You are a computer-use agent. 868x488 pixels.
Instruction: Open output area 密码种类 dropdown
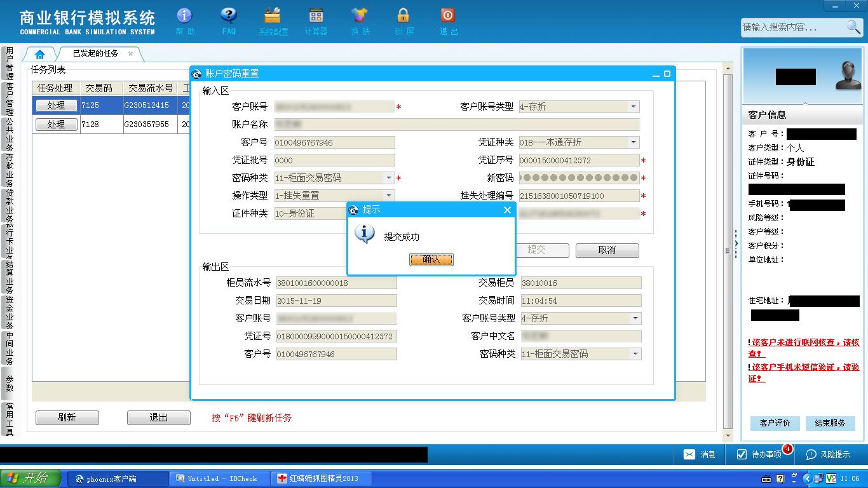[635, 354]
